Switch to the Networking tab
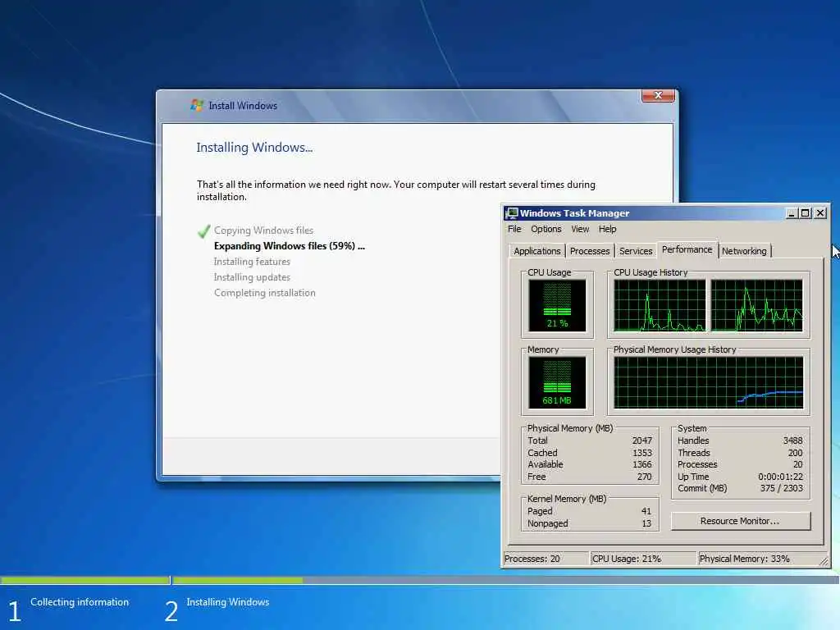 tap(743, 251)
